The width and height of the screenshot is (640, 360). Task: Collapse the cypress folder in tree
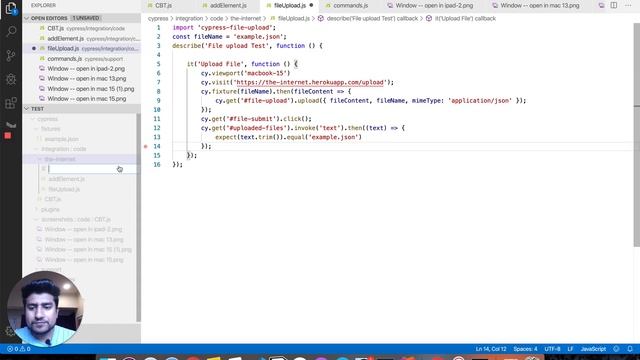click(x=33, y=119)
